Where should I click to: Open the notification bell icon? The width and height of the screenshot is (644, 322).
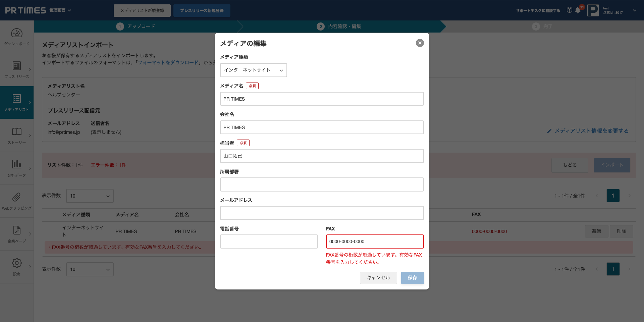(578, 10)
